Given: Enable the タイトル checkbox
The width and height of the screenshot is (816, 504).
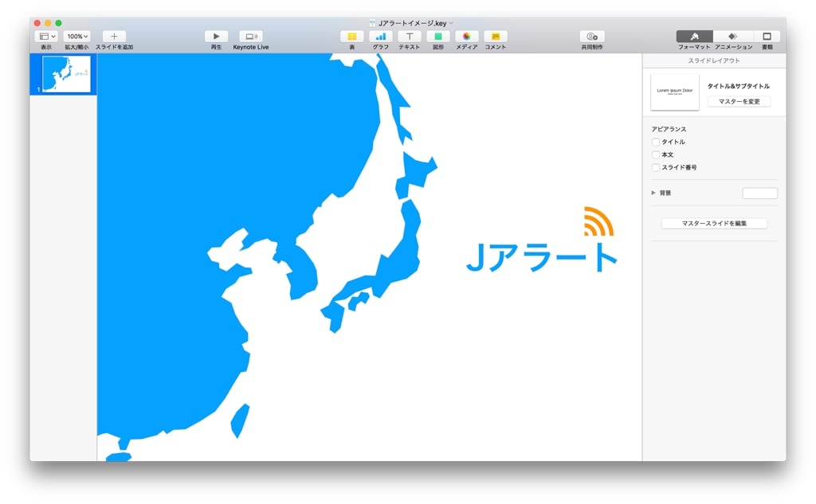Looking at the screenshot, I should pyautogui.click(x=656, y=142).
